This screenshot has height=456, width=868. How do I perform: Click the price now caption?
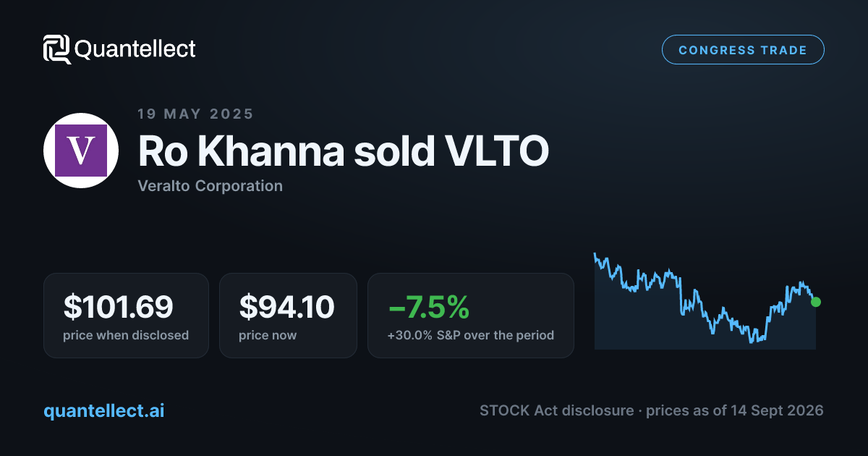(268, 335)
